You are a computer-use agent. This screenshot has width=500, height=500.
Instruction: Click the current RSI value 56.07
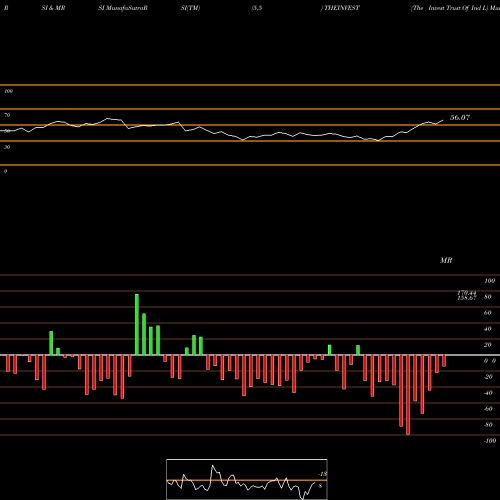[460, 117]
